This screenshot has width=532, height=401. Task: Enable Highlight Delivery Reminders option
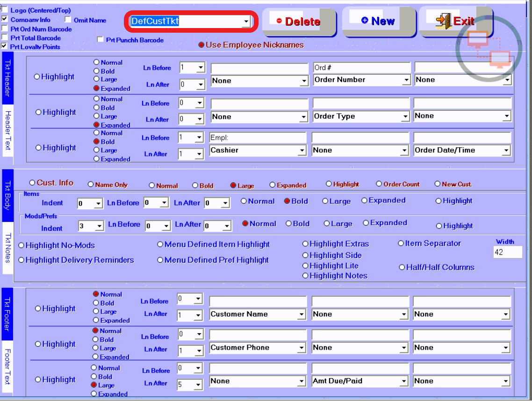(x=22, y=260)
